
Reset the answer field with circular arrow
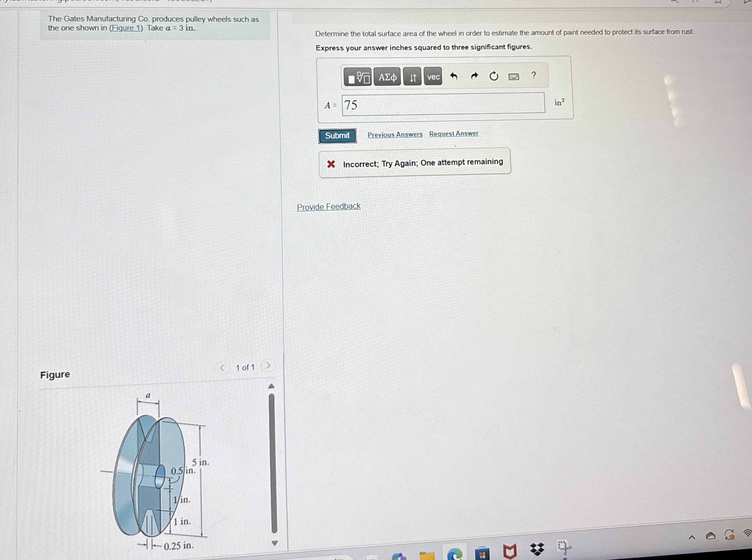click(493, 76)
